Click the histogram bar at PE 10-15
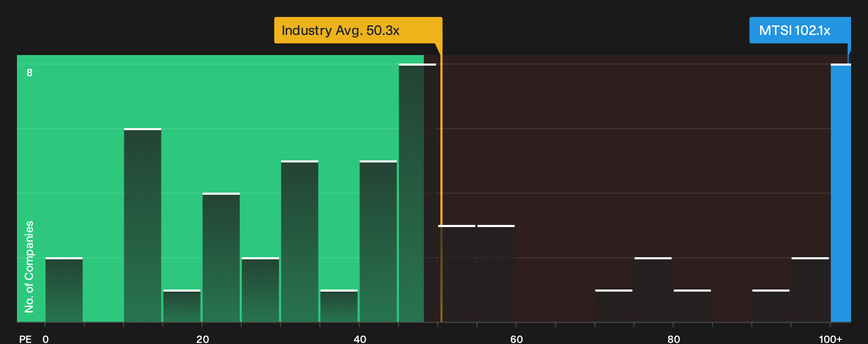This screenshot has height=344, width=868. coord(142,225)
